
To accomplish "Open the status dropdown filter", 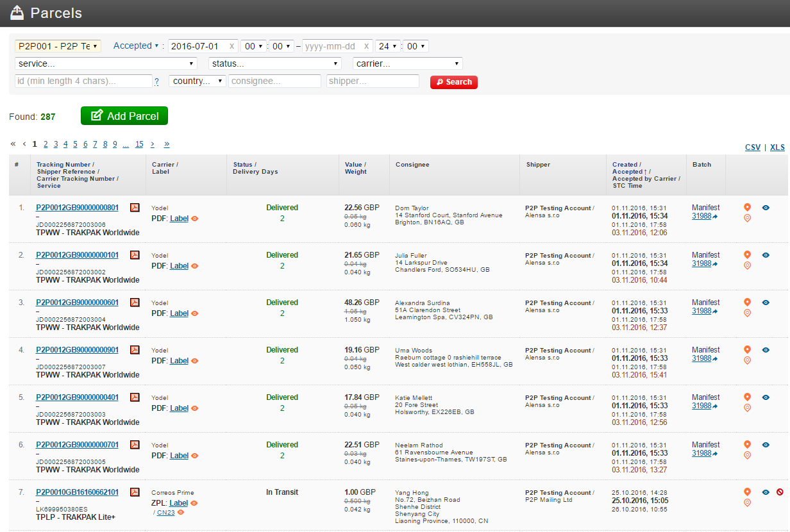I will coord(275,63).
